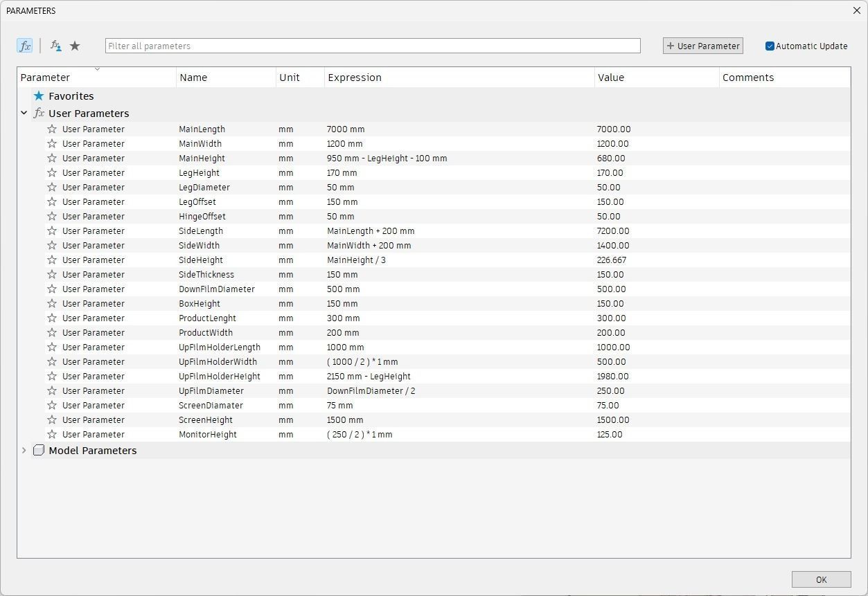
Task: Favorite the MainHeight parameter star
Action: click(52, 158)
